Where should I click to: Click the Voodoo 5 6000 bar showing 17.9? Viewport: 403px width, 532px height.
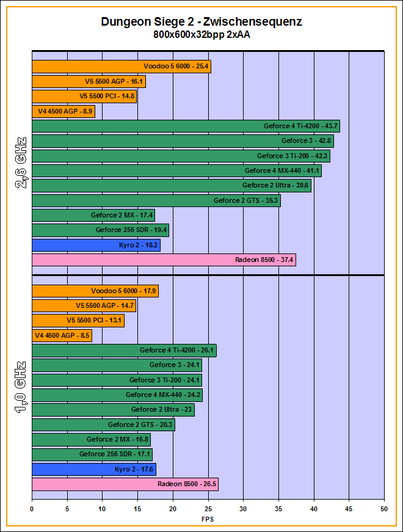[95, 291]
